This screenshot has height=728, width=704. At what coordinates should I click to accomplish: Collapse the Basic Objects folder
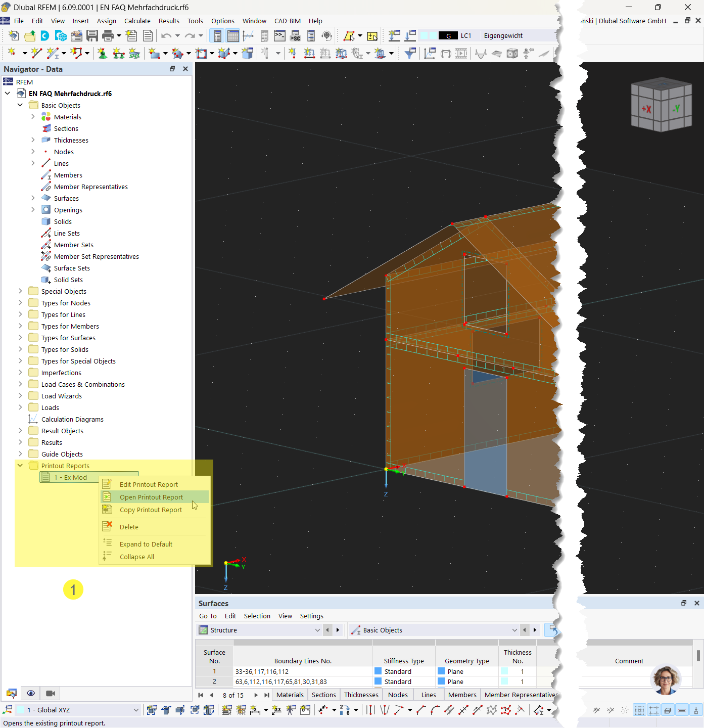(x=20, y=105)
